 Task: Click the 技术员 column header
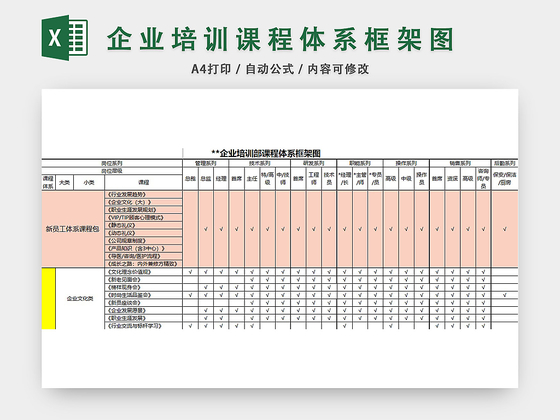click(x=329, y=178)
